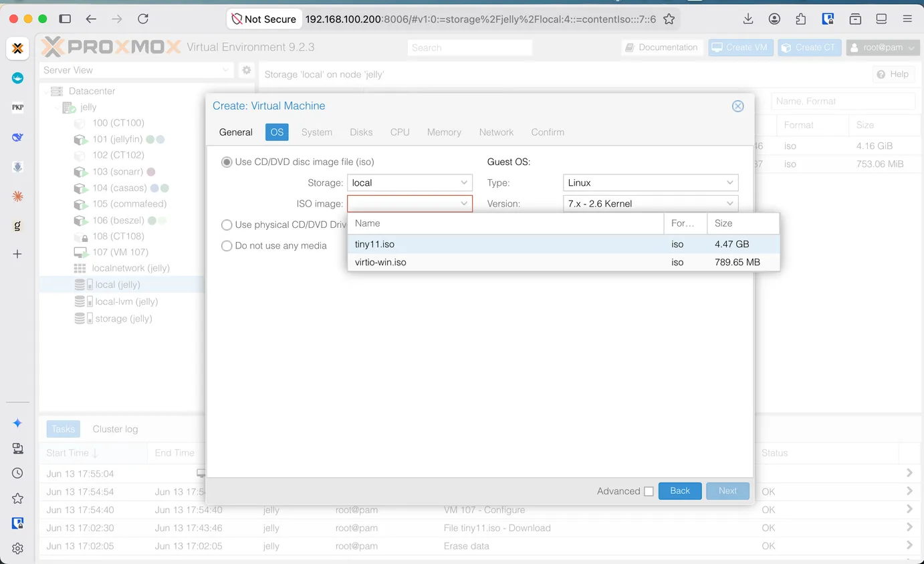Open browser account profile icon
The image size is (924, 564).
coord(774,19)
